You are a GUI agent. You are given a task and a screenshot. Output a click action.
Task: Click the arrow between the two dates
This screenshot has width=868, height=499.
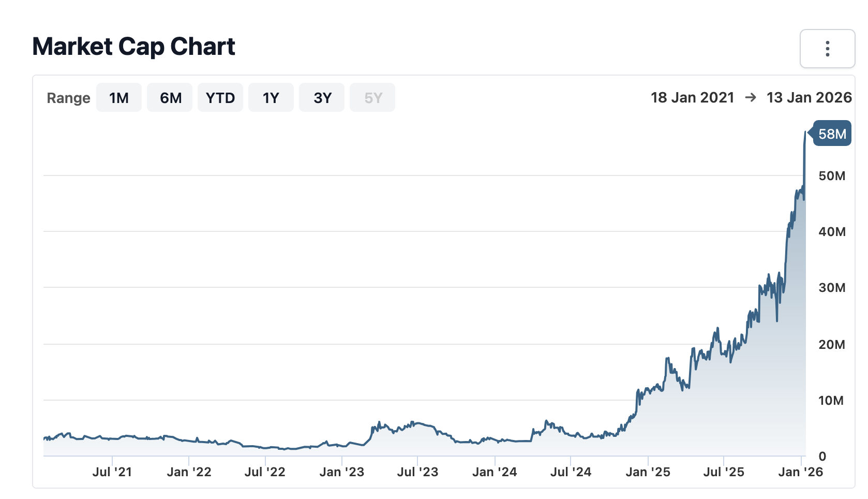click(x=750, y=98)
